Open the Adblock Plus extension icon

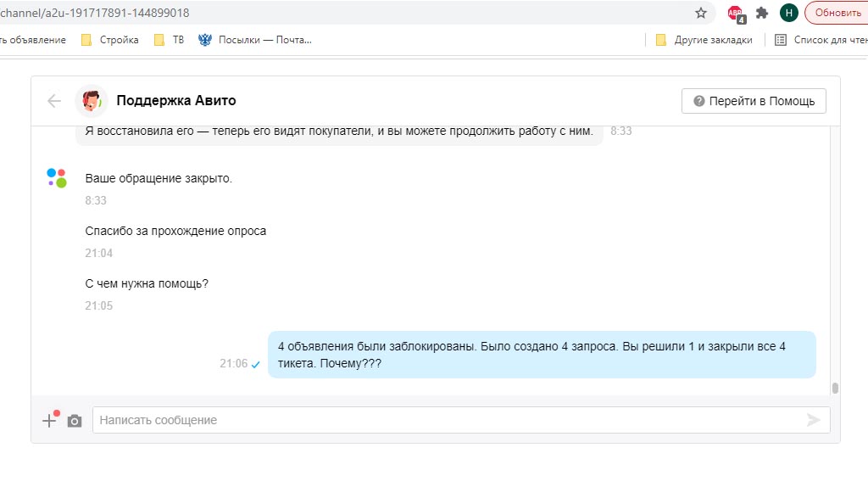pyautogui.click(x=735, y=13)
